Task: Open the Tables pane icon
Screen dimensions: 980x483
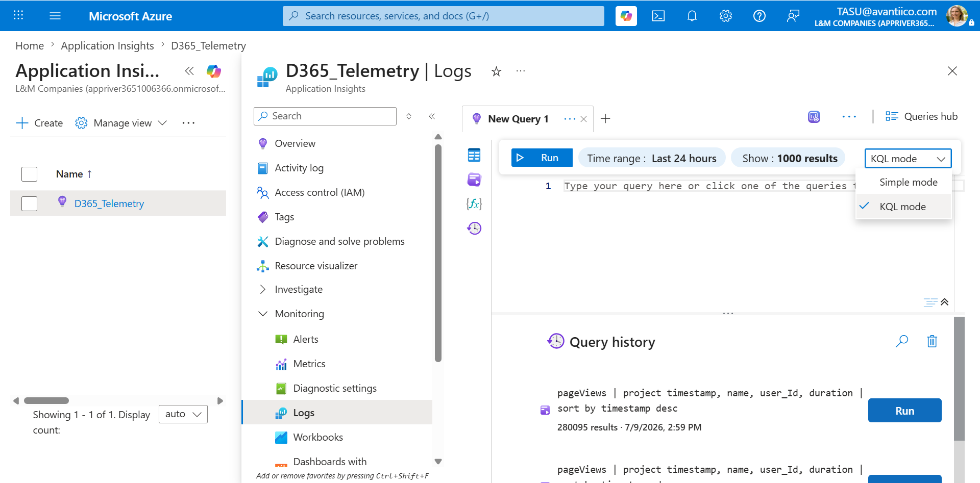Action: point(474,155)
